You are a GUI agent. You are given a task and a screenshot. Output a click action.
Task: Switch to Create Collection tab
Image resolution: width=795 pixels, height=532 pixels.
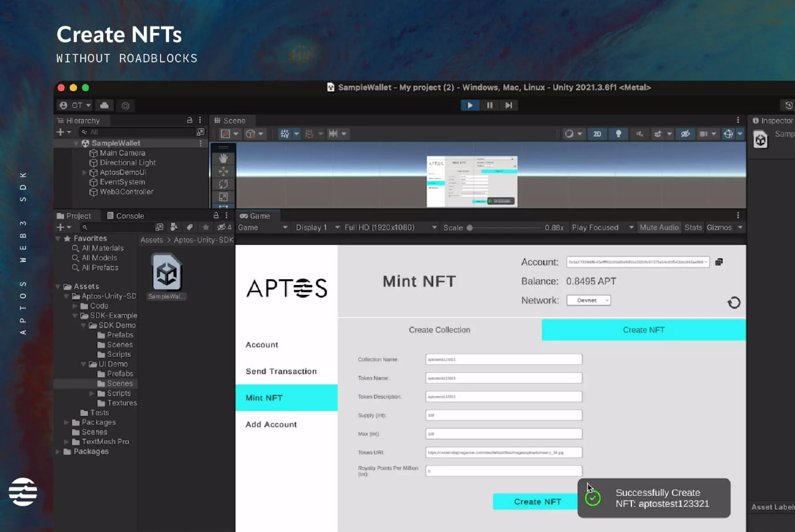[x=439, y=329]
